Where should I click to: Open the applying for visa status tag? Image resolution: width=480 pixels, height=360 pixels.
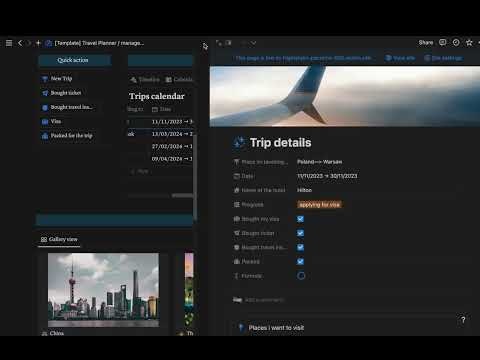(x=320, y=205)
